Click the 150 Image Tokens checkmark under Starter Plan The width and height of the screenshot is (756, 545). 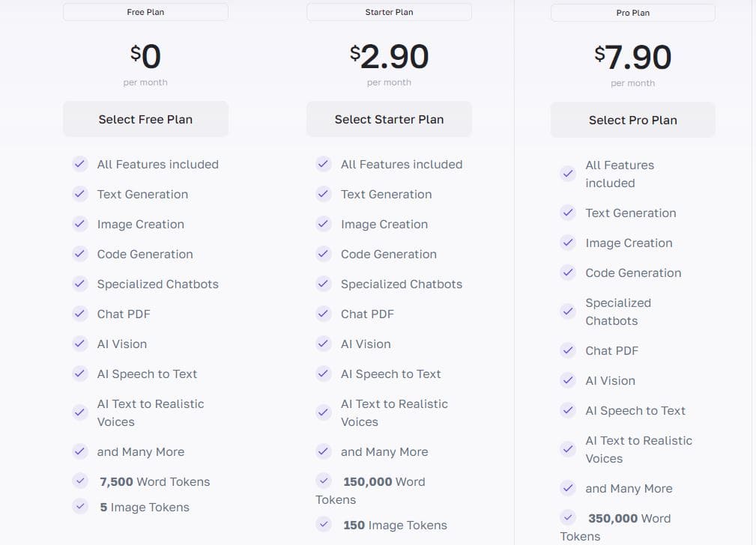click(324, 525)
